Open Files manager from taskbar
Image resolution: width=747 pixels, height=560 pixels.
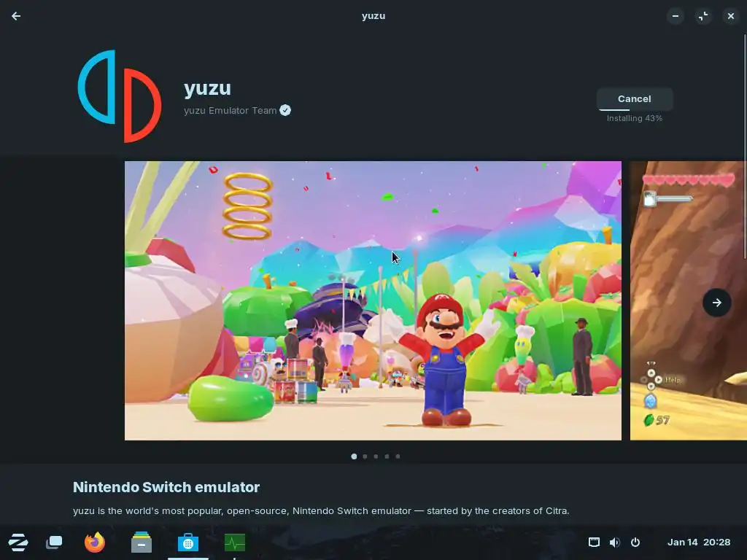pos(142,542)
